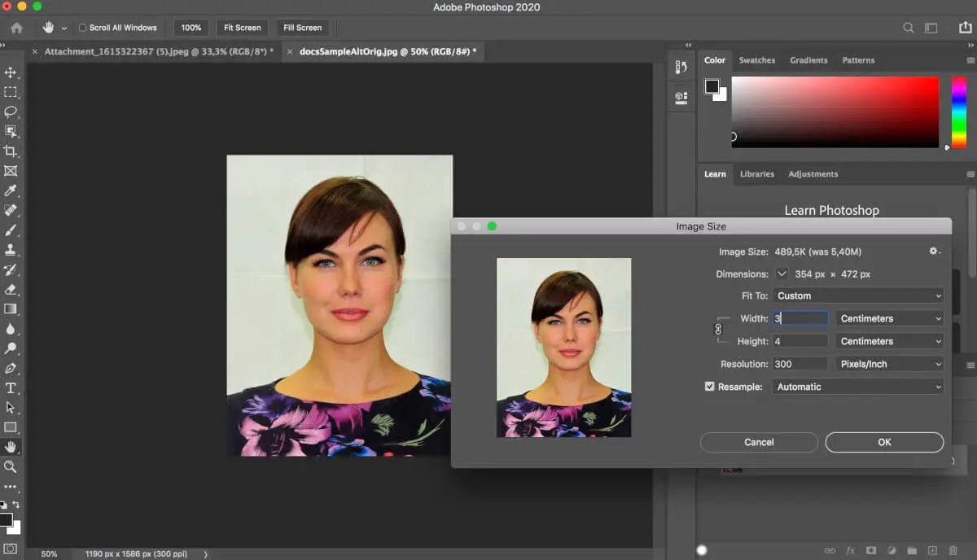Toggle the constrain proportions link icon
977x560 pixels.
tap(718, 329)
